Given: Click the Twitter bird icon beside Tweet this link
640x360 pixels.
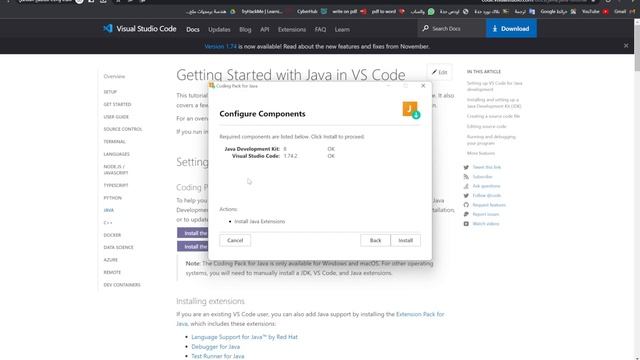Looking at the screenshot, I should 466,167.
